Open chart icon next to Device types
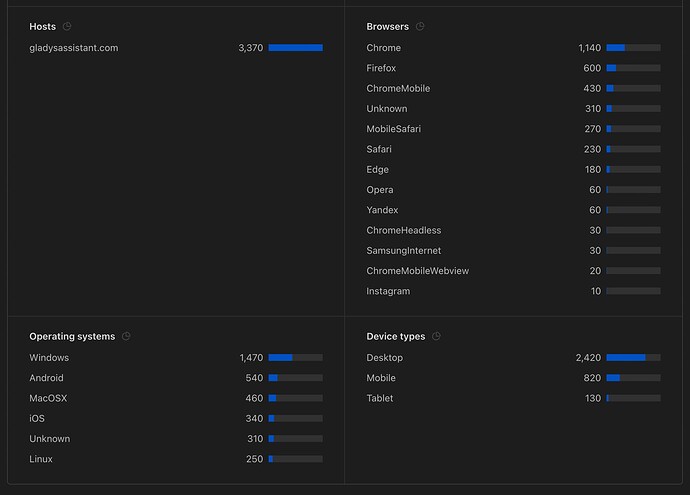This screenshot has height=495, width=690. [x=436, y=337]
